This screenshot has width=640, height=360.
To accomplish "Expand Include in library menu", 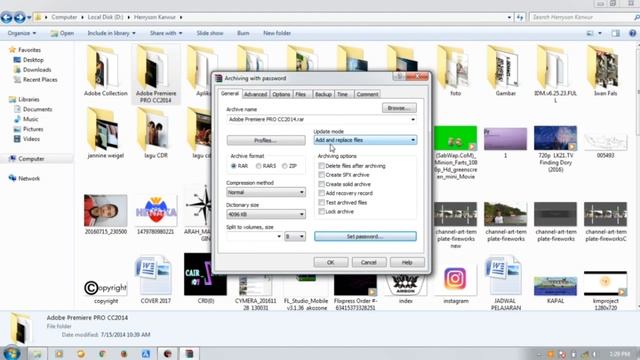I will pyautogui.click(x=111, y=33).
